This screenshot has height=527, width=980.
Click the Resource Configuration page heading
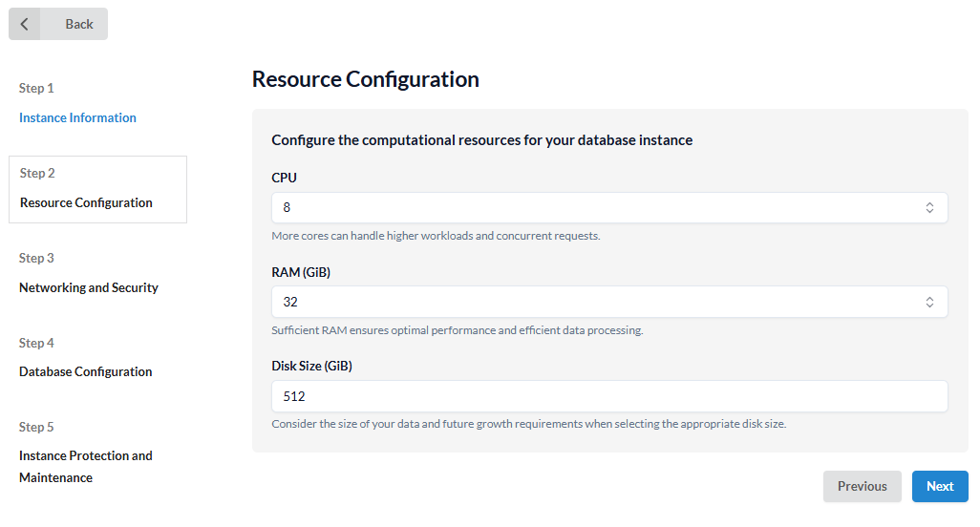[x=365, y=79]
